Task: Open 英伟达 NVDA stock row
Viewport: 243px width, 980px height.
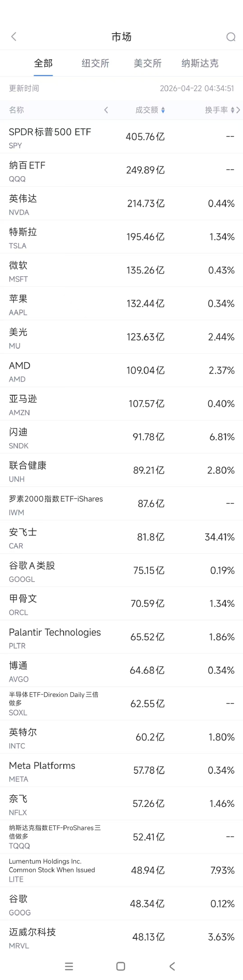Action: pos(121,204)
